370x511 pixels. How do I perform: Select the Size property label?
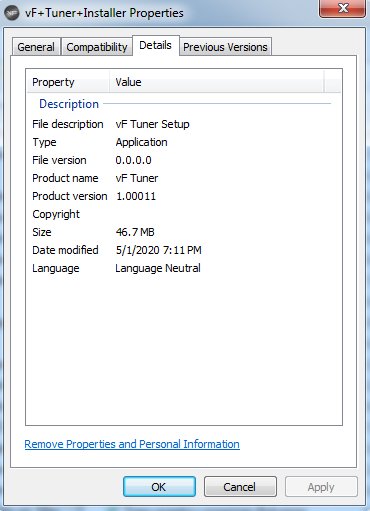[x=42, y=232]
